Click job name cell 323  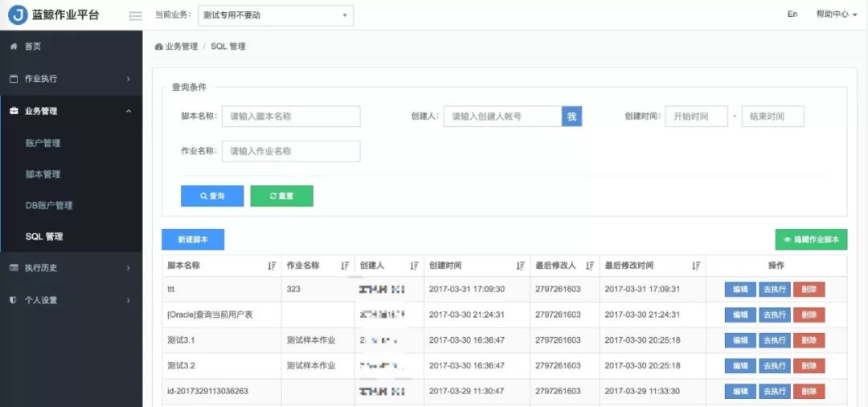pyautogui.click(x=294, y=289)
